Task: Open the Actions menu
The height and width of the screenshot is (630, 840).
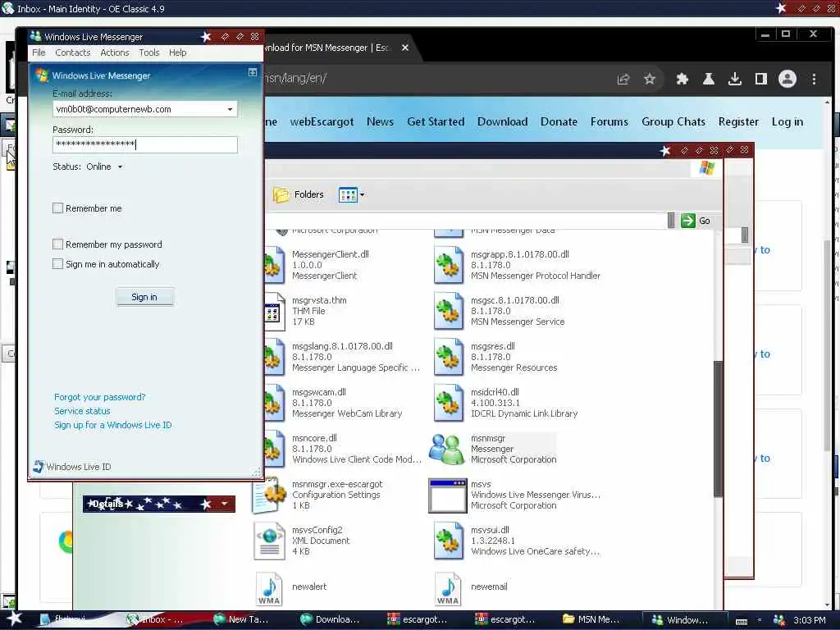Action: point(115,52)
